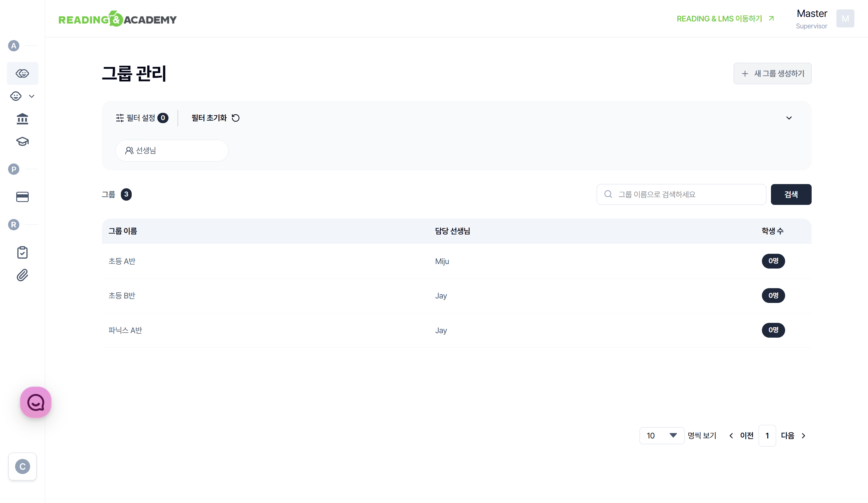The width and height of the screenshot is (868, 503).
Task: Click the filter reset refresh icon
Action: click(236, 118)
